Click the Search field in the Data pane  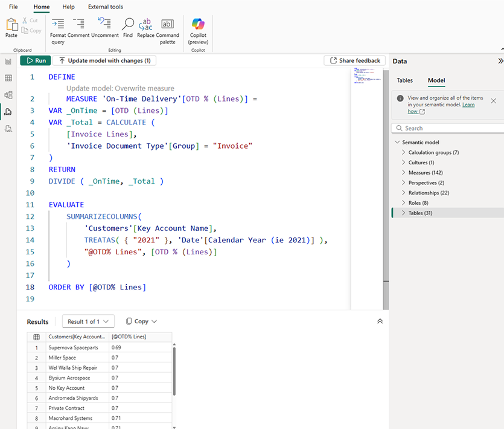click(x=450, y=127)
